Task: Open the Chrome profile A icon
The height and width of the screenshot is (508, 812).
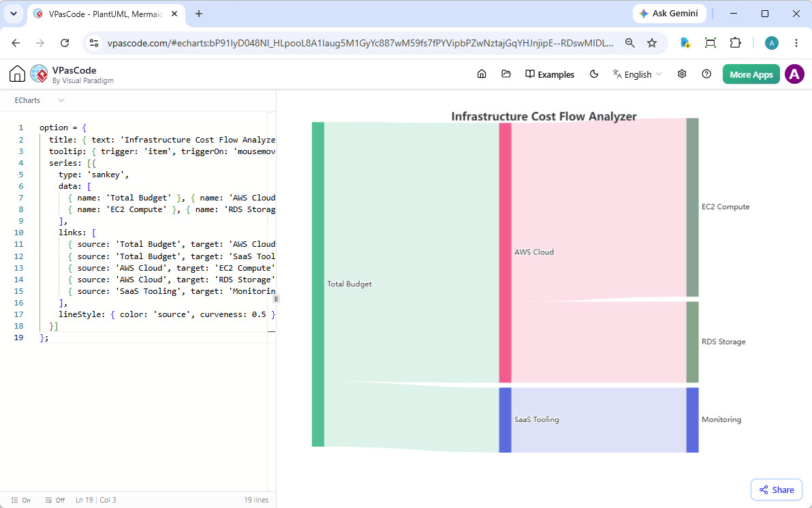Action: tap(772, 43)
